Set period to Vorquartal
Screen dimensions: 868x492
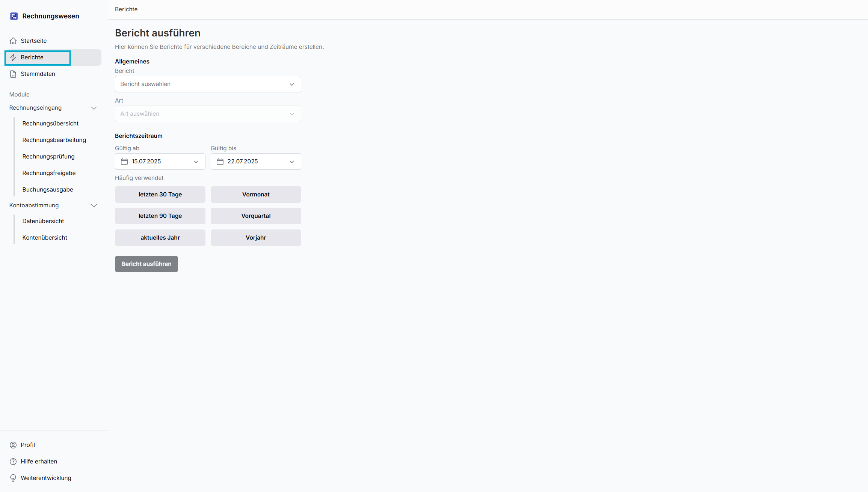click(256, 216)
